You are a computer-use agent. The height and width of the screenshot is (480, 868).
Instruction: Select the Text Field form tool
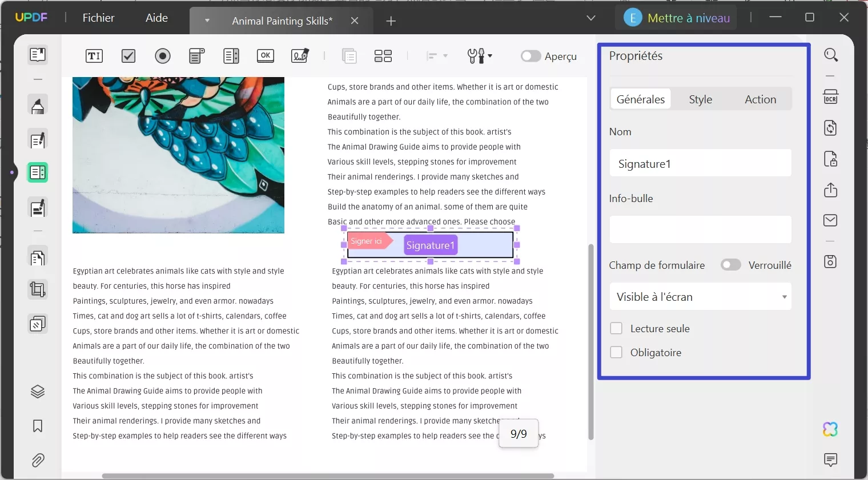pos(94,56)
